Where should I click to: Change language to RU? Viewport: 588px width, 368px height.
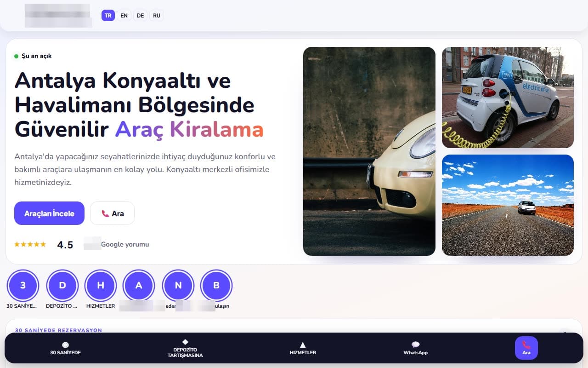[x=157, y=16]
